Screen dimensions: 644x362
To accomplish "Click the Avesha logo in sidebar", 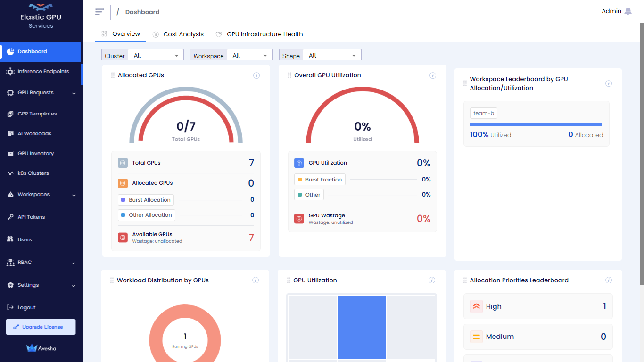I will point(41,348).
